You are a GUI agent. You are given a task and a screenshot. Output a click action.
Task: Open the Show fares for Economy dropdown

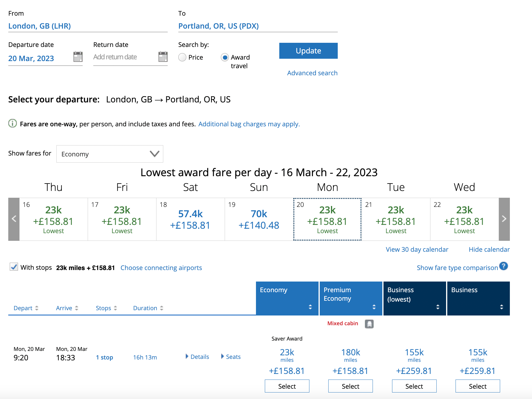pyautogui.click(x=110, y=154)
